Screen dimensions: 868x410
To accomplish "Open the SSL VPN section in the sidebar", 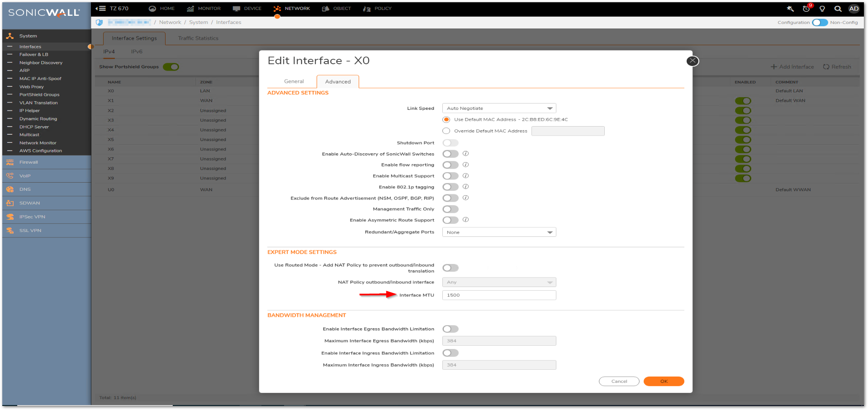I will pyautogui.click(x=47, y=231).
